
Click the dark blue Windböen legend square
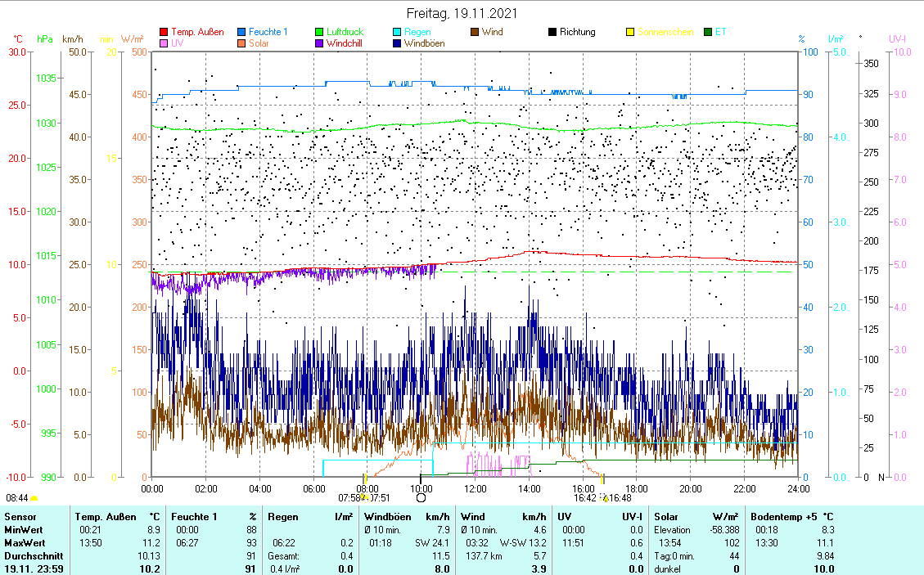[x=397, y=43]
